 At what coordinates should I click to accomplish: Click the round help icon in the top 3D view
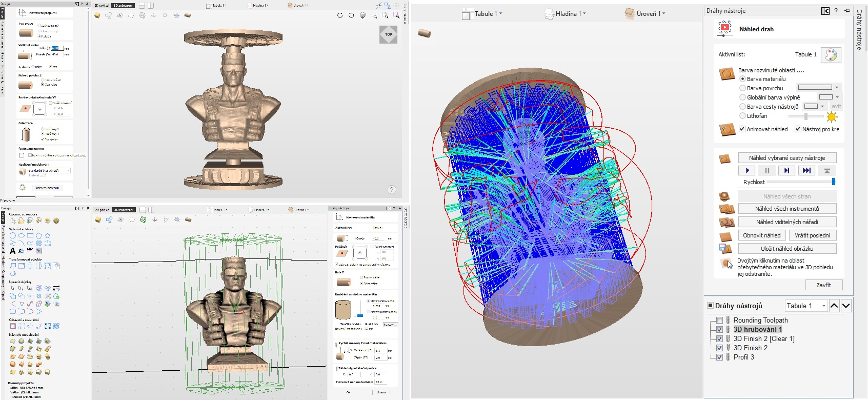point(392,189)
